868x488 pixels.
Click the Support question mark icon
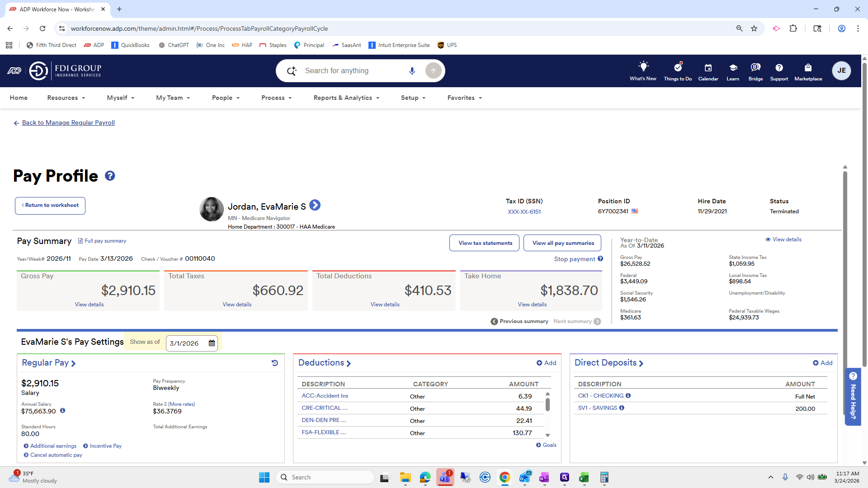tap(779, 69)
